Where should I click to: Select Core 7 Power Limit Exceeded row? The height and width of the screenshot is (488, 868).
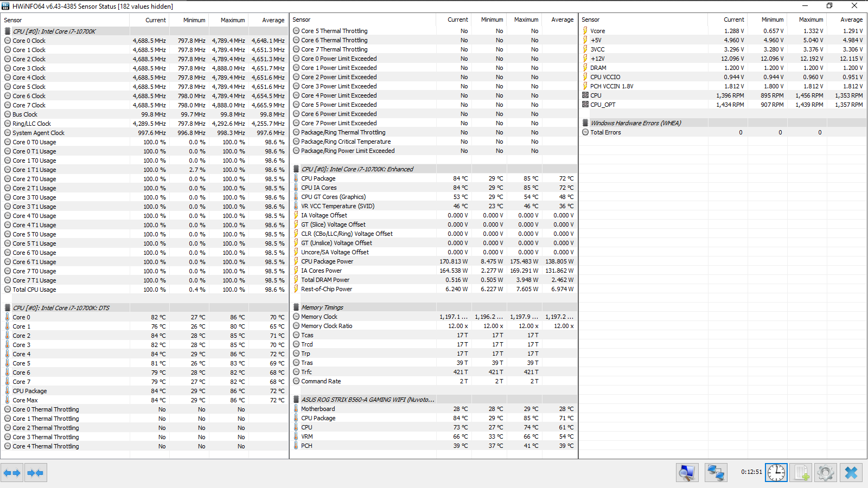coord(433,123)
